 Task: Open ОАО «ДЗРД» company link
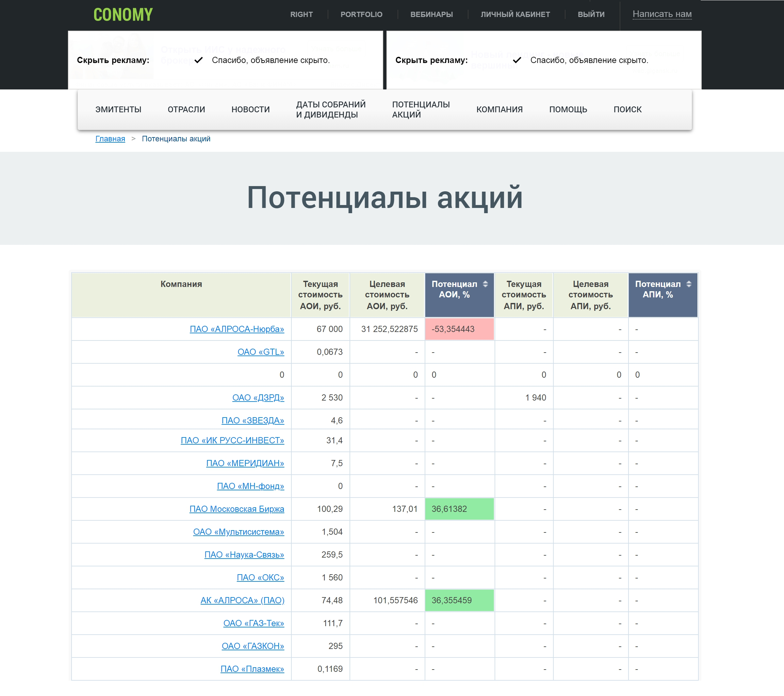click(x=258, y=398)
